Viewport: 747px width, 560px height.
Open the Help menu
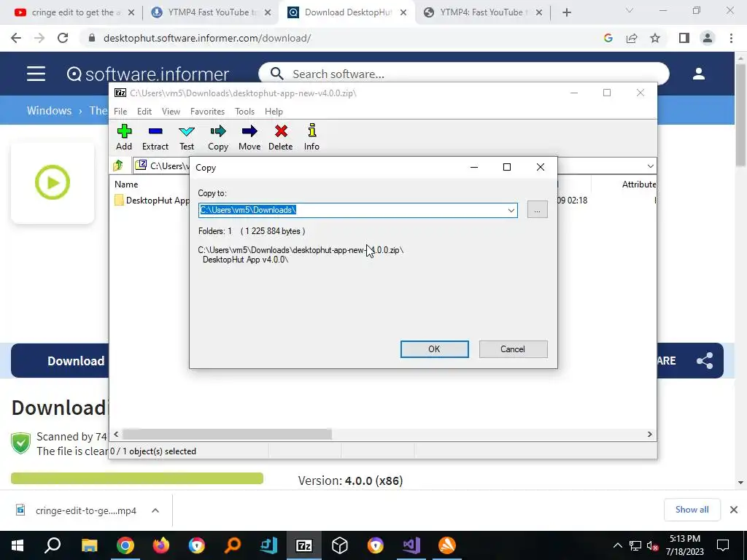tap(274, 111)
